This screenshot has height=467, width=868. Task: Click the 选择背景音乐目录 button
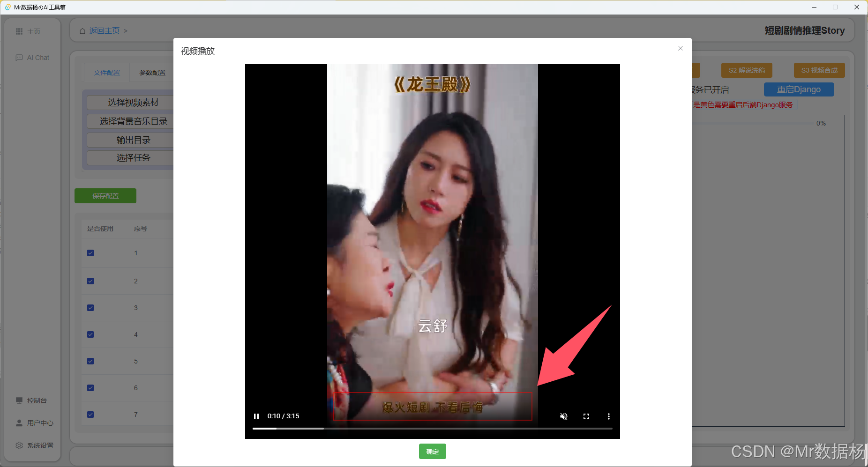coord(130,121)
